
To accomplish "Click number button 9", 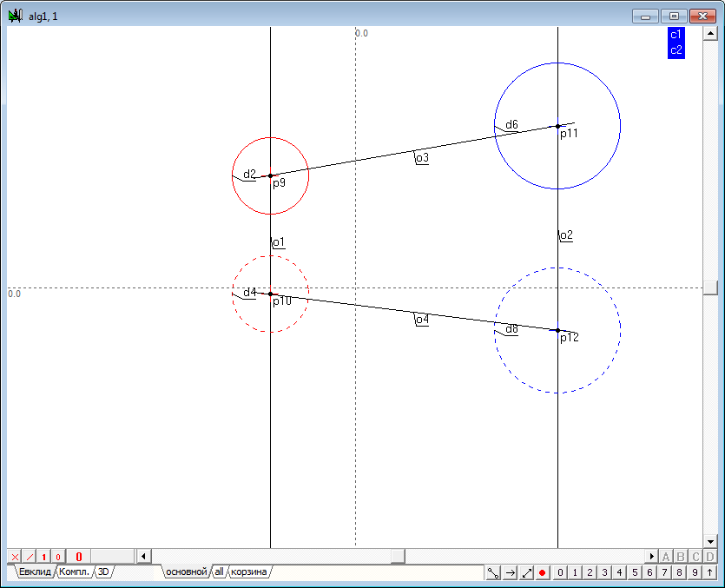I will point(695,572).
